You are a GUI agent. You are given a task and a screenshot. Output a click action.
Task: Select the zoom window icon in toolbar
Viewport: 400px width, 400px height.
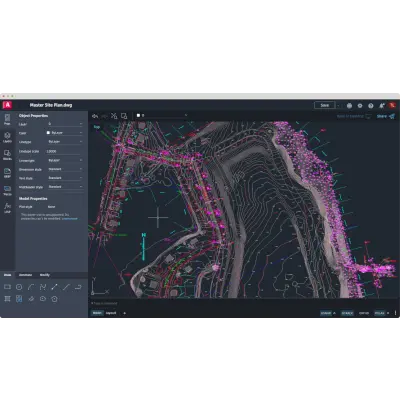(x=124, y=116)
